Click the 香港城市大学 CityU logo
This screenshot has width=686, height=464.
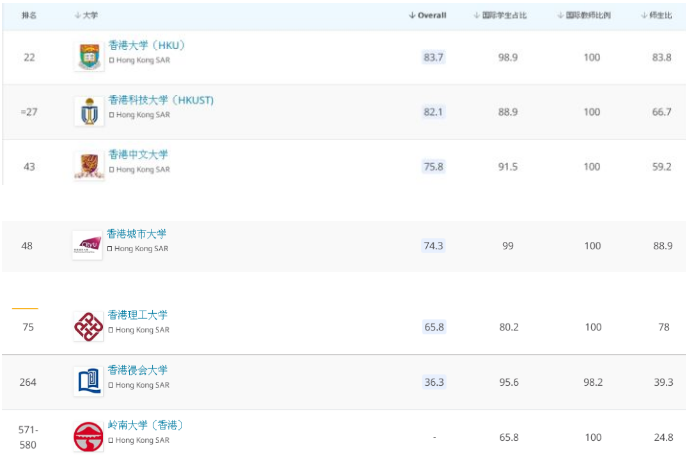pyautogui.click(x=87, y=244)
